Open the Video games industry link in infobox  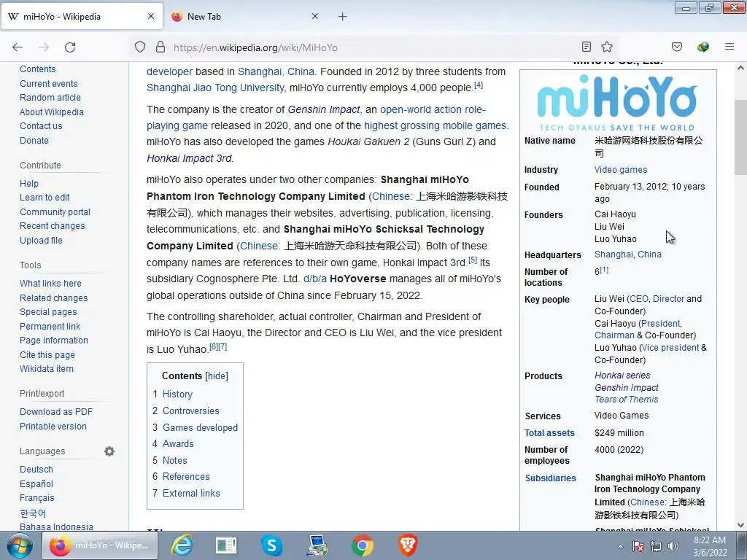coord(621,169)
